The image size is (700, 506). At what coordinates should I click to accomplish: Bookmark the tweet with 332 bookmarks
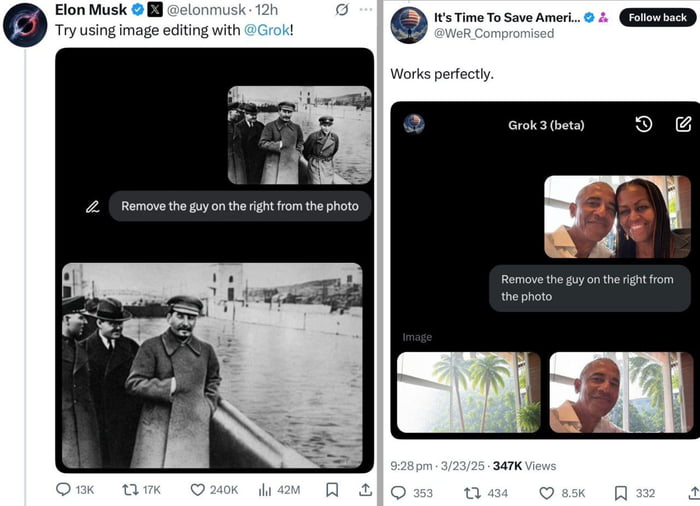pos(620,493)
